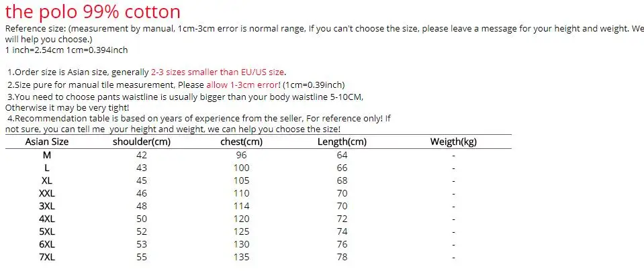
Task: Select the M size row label
Action: click(47, 155)
